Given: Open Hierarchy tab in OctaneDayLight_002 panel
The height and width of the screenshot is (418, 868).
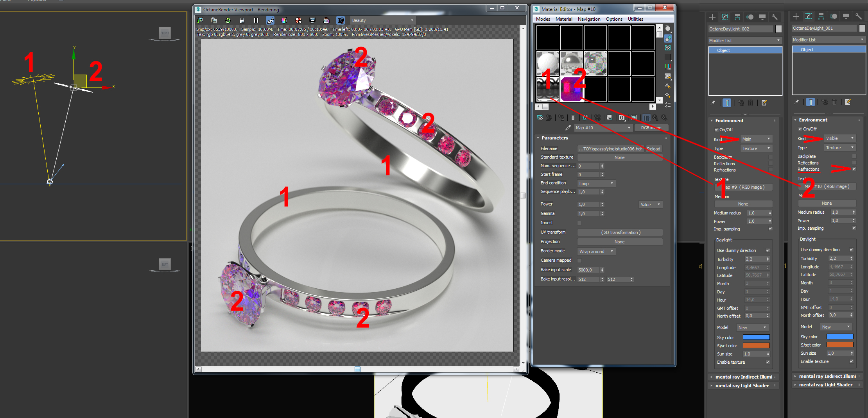Looking at the screenshot, I should coord(737,17).
